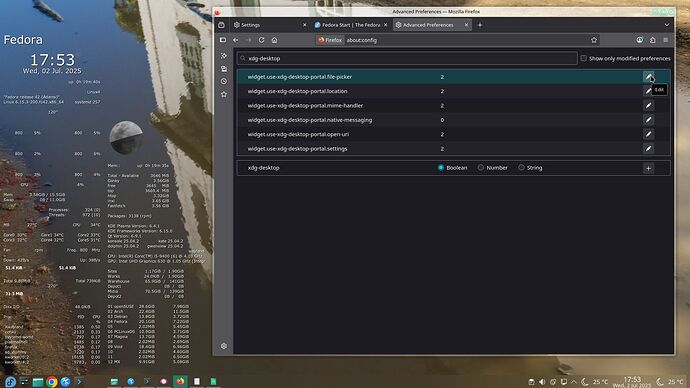Open the volume control in system tray
The width and height of the screenshot is (690, 388).
pos(542,382)
